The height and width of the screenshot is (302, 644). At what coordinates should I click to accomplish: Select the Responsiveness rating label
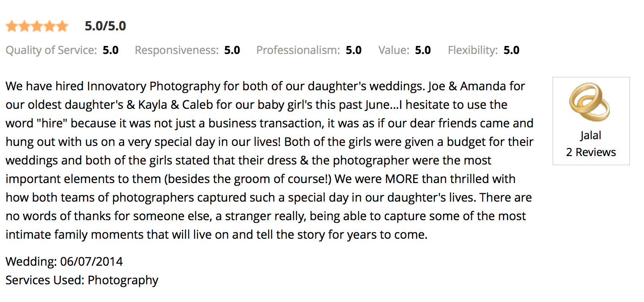[x=176, y=51]
